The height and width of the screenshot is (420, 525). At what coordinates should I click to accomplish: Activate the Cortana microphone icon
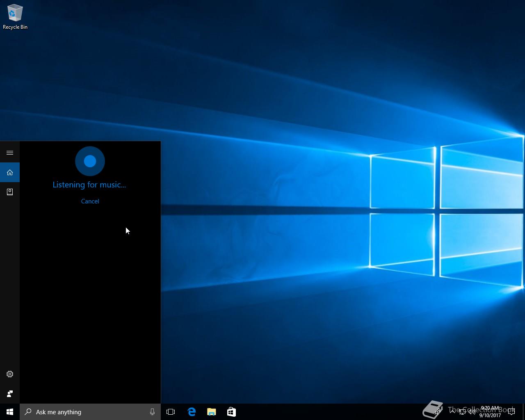click(x=152, y=412)
